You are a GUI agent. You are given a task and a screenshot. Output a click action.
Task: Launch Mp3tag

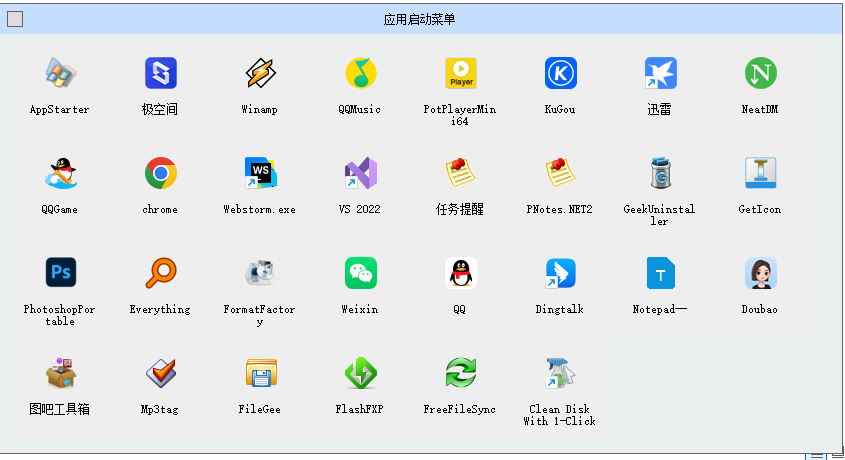[161, 373]
